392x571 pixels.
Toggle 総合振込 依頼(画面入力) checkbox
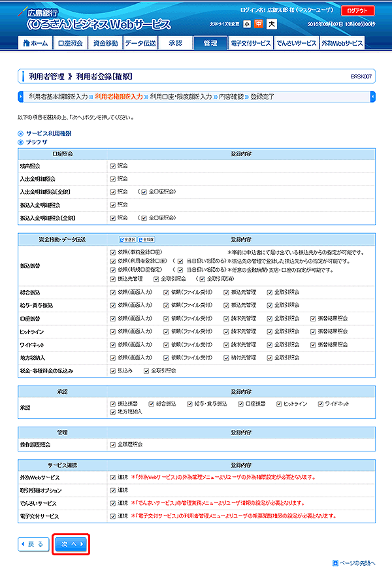(x=113, y=293)
